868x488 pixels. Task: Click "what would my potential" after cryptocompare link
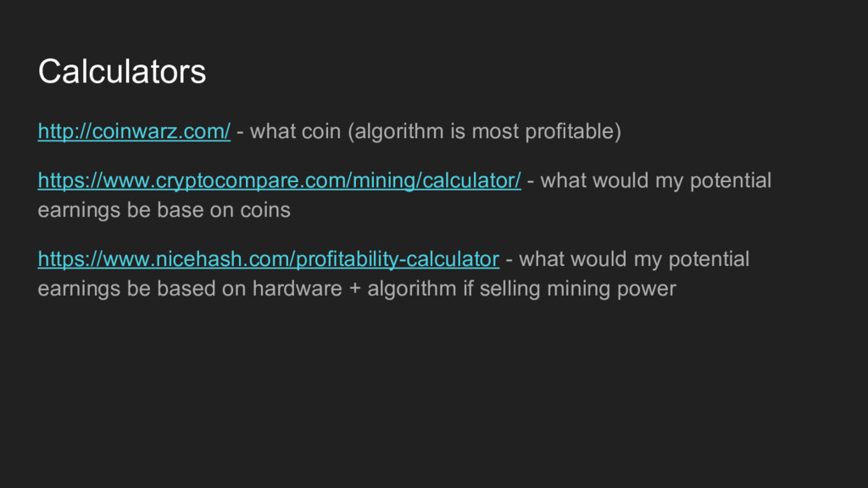click(x=655, y=181)
